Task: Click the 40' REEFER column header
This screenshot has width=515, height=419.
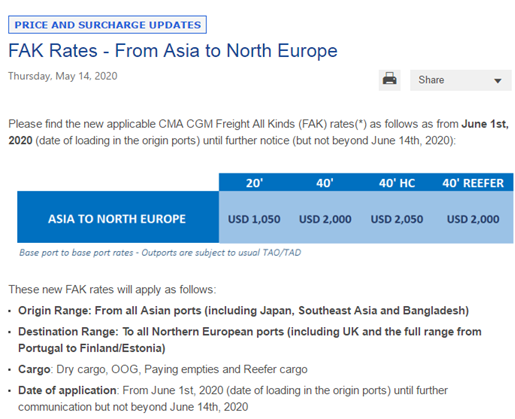Action: click(x=473, y=183)
